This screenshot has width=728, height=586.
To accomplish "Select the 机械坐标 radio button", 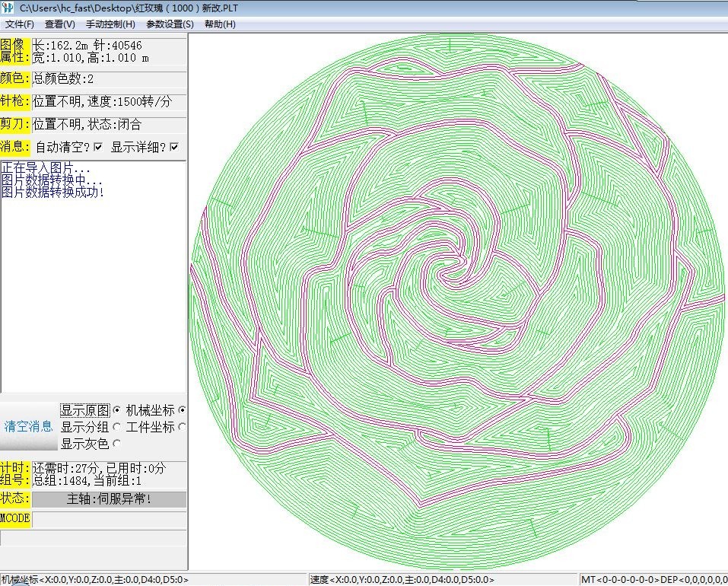I will click(x=182, y=410).
